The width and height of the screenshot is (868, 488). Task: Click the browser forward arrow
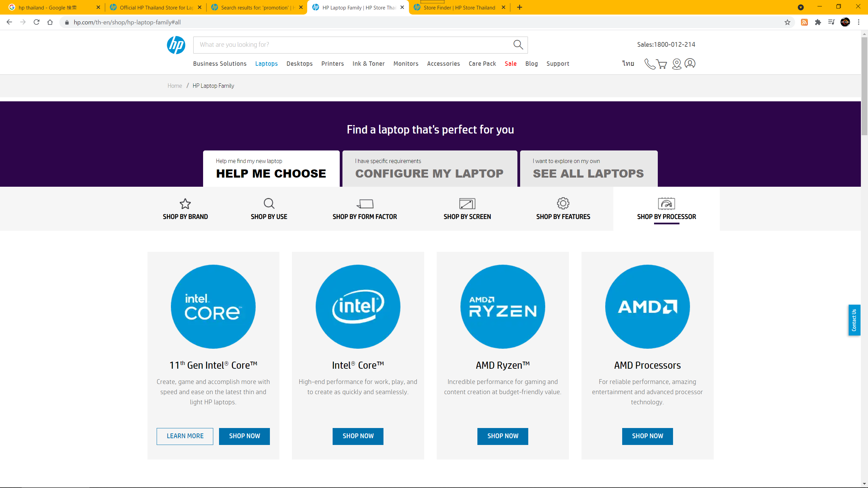pos(23,22)
